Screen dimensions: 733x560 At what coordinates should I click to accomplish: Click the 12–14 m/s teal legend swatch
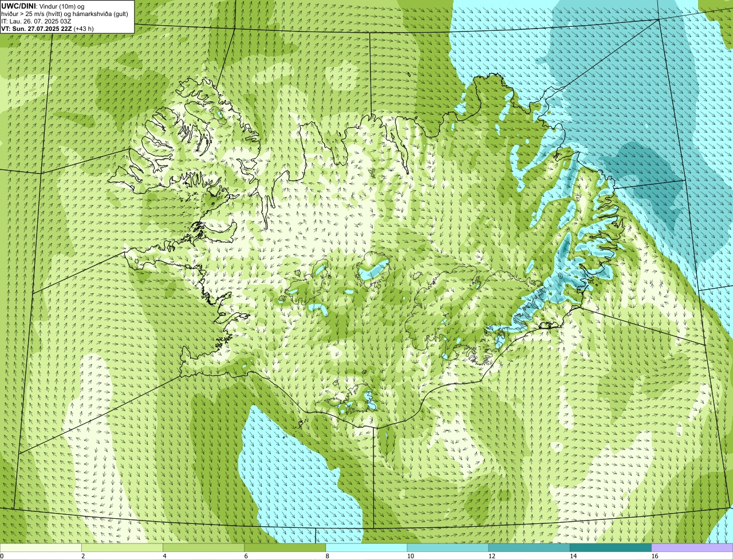530,548
